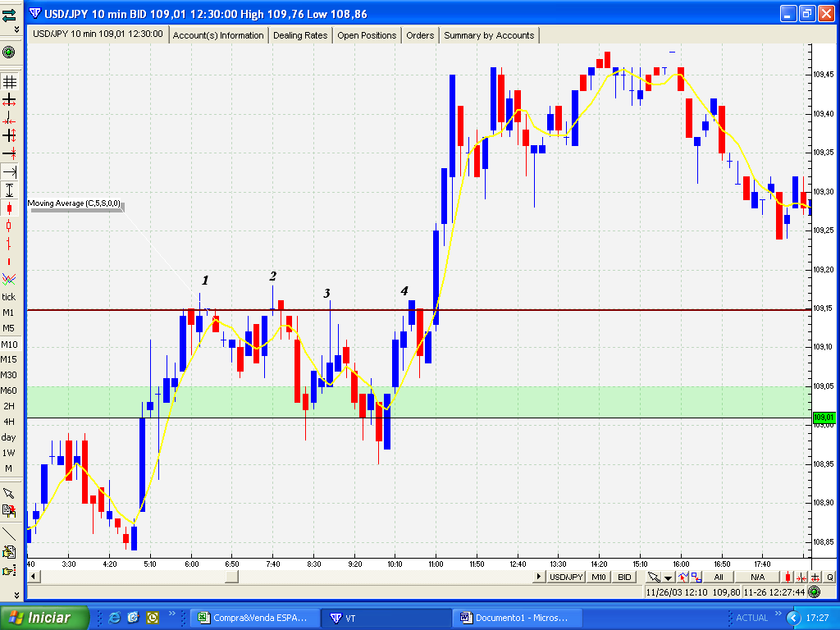Open the Iniciar start menu
Image resolution: width=840 pixels, height=630 pixels.
point(44,618)
